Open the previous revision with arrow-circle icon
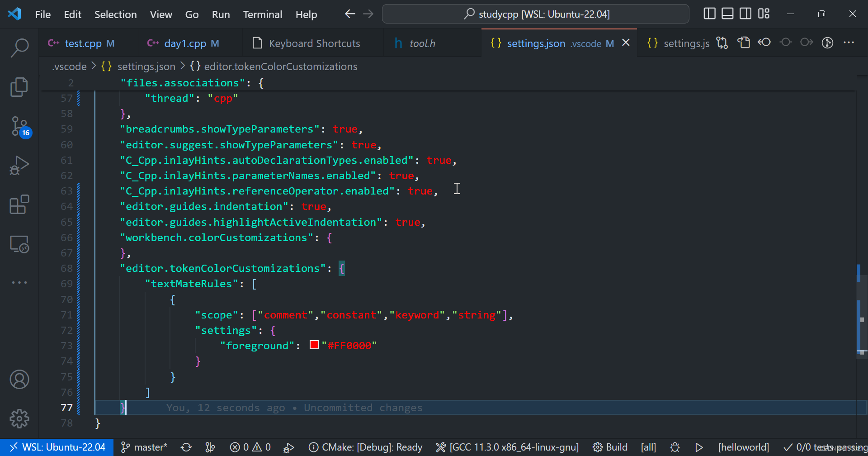 tap(764, 43)
